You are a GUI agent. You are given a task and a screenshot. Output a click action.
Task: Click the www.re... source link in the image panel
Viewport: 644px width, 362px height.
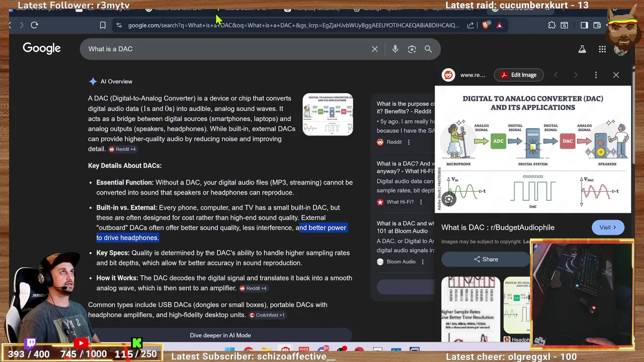pyautogui.click(x=472, y=75)
